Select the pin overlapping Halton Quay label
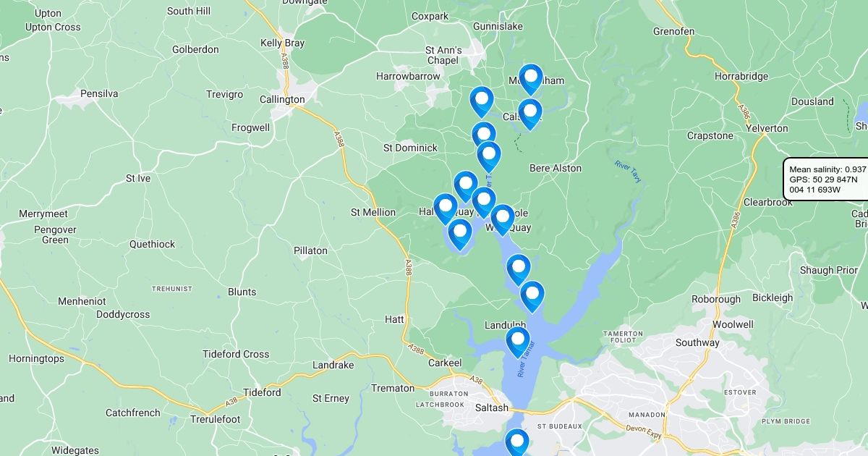Screen dimensions: 868x456 point(446,208)
